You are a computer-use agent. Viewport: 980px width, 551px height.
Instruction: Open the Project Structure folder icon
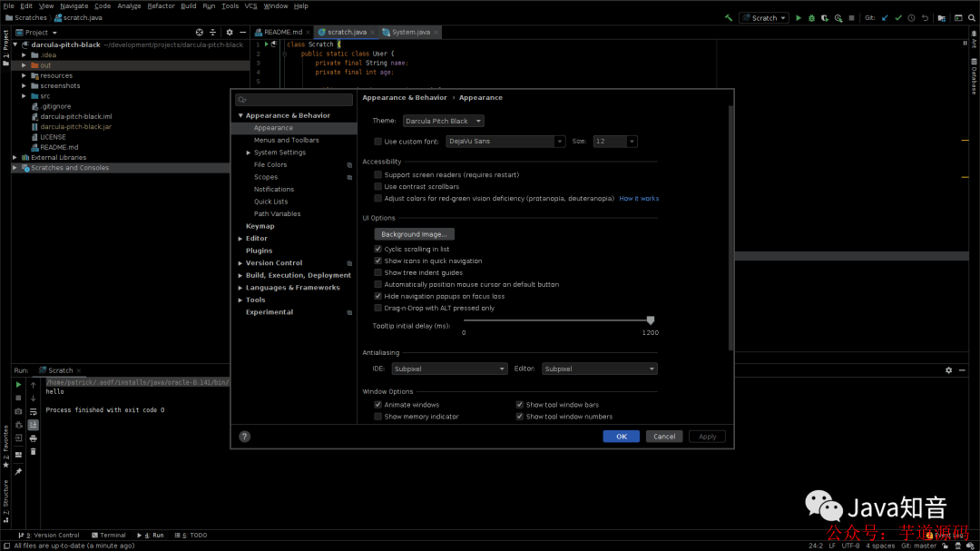(942, 18)
